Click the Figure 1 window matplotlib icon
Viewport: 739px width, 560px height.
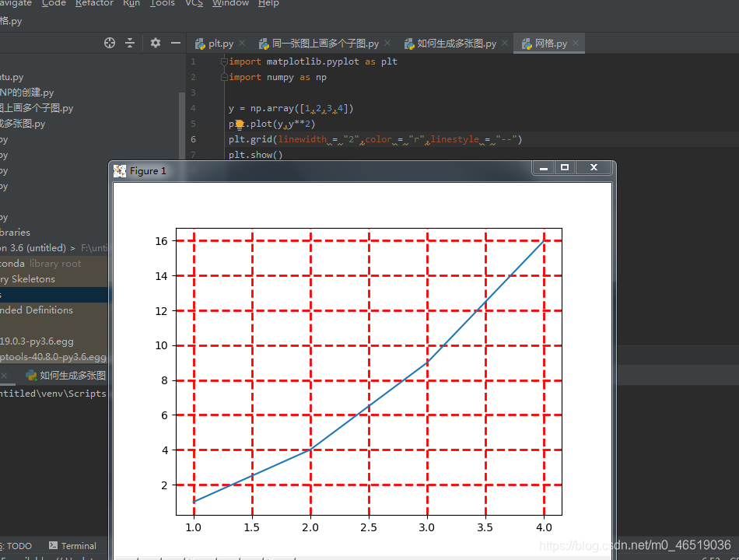(120, 170)
